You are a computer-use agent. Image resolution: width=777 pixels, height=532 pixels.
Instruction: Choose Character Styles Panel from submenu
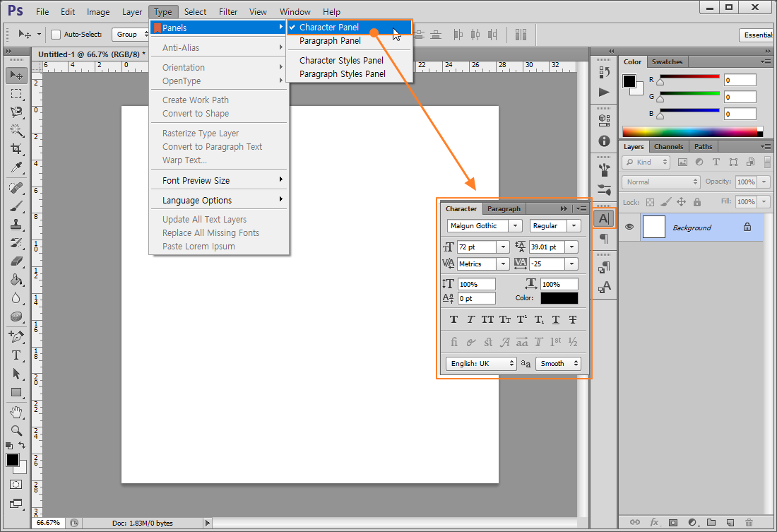click(x=341, y=61)
